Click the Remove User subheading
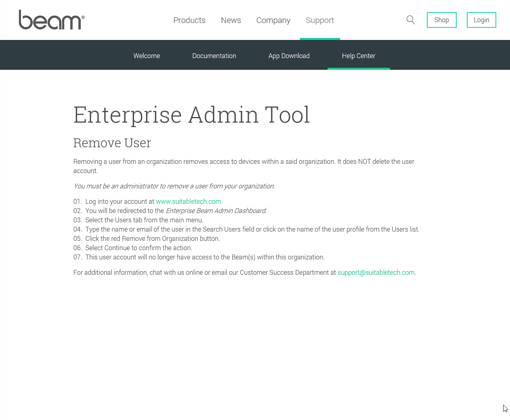 (x=112, y=143)
